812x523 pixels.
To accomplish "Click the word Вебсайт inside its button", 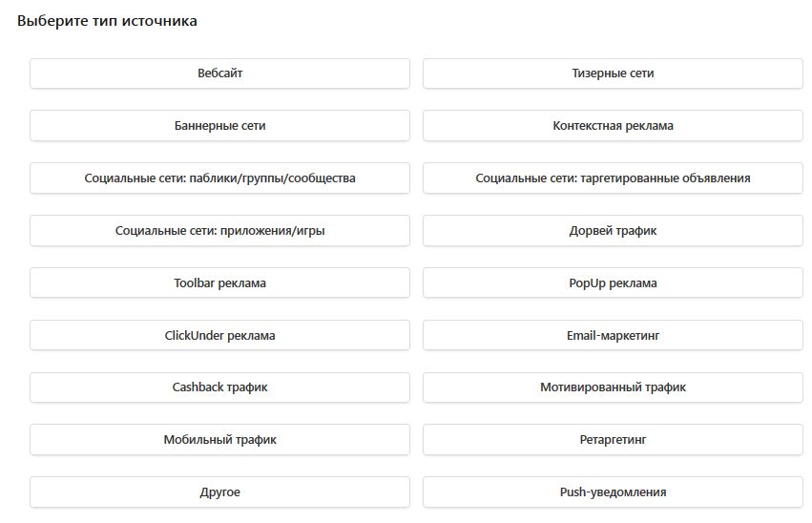I will pos(220,73).
